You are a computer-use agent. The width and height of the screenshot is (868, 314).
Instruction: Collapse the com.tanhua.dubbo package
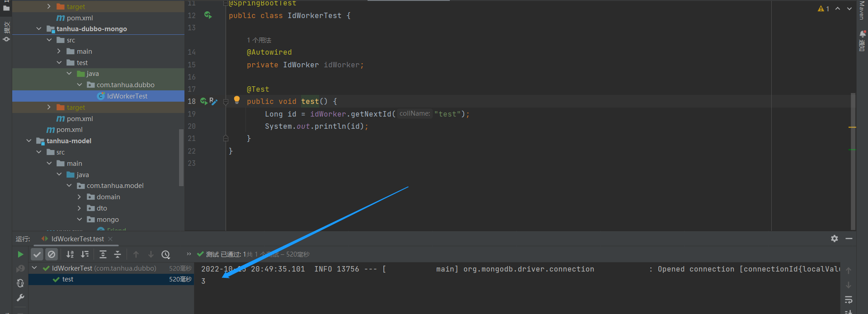[x=80, y=85]
